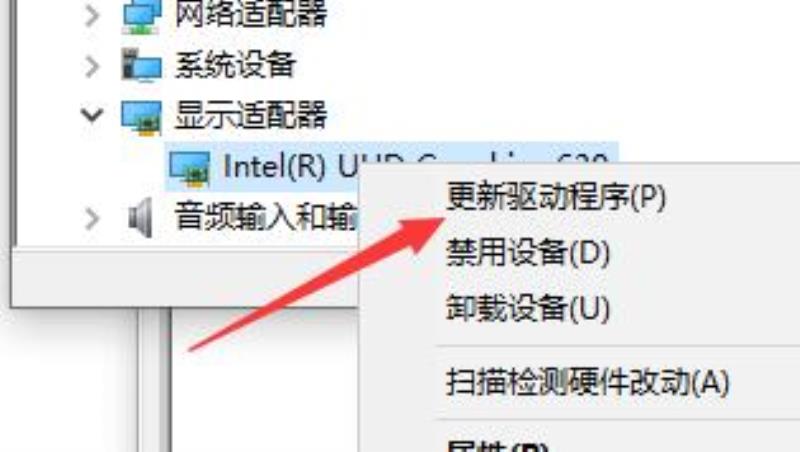Expand the 音频输入和输出 category
The width and height of the screenshot is (800, 452).
(x=92, y=218)
